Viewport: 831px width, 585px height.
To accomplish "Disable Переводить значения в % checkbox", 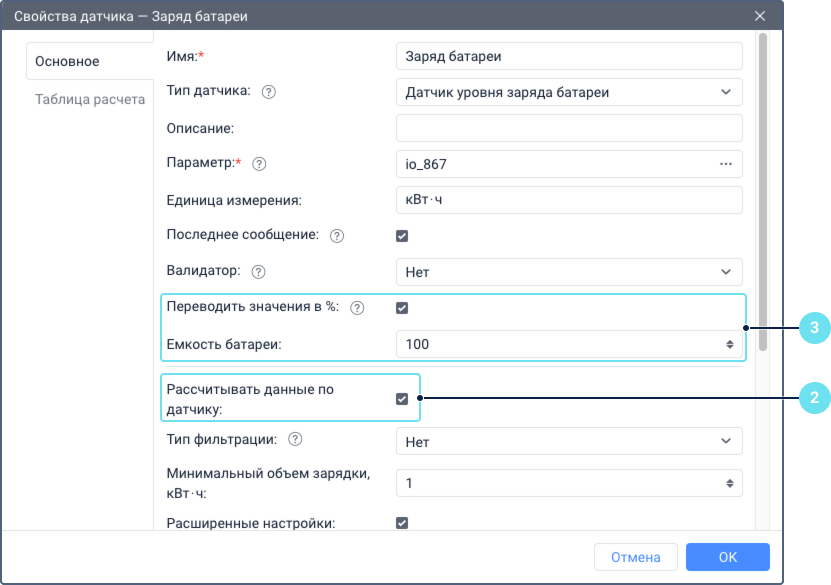I will 402,308.
